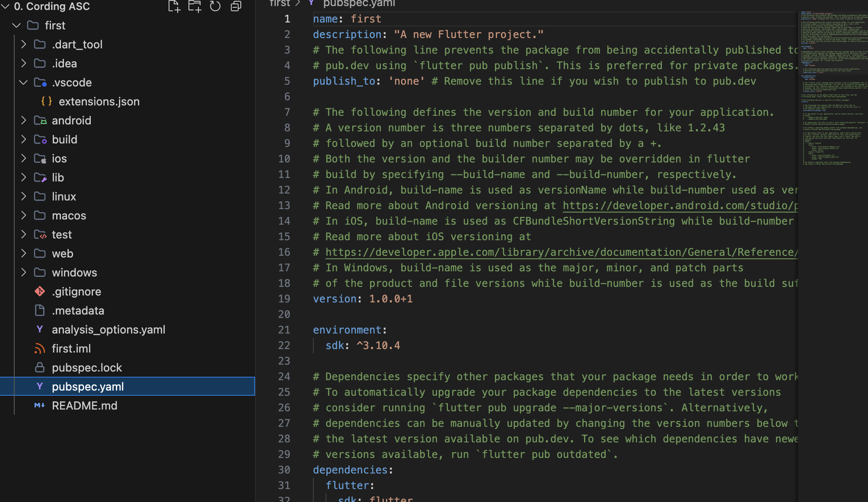Open the analysis_options.yaml file
868x502 pixels.
(108, 330)
